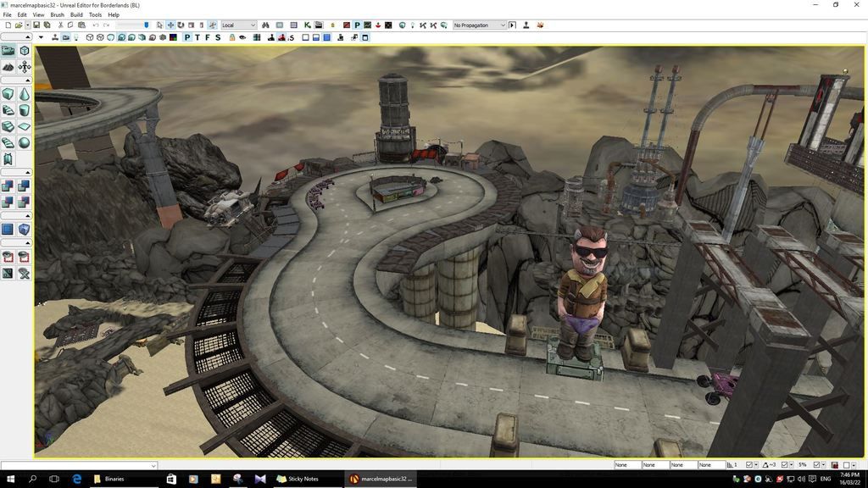
Task: Open the Local coordinate system dropdown
Action: click(238, 25)
